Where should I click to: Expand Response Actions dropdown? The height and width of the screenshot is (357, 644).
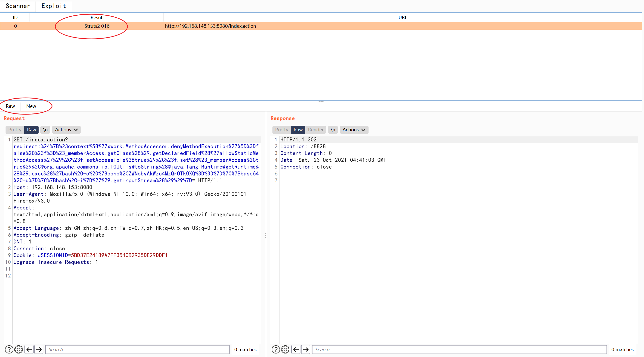click(x=354, y=130)
